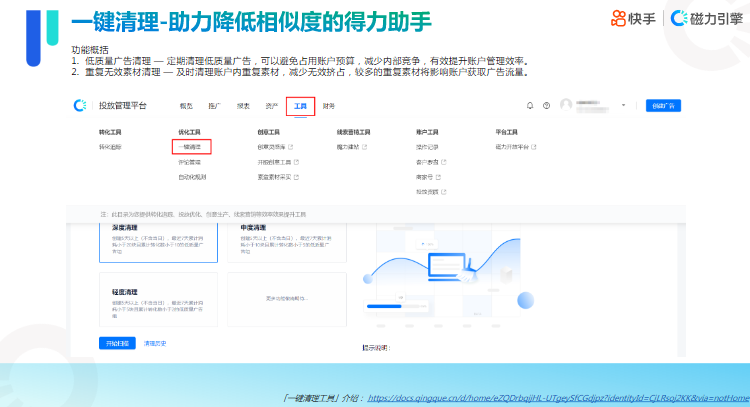Click the 账户工具 column heading
The height and width of the screenshot is (407, 750).
(x=427, y=132)
